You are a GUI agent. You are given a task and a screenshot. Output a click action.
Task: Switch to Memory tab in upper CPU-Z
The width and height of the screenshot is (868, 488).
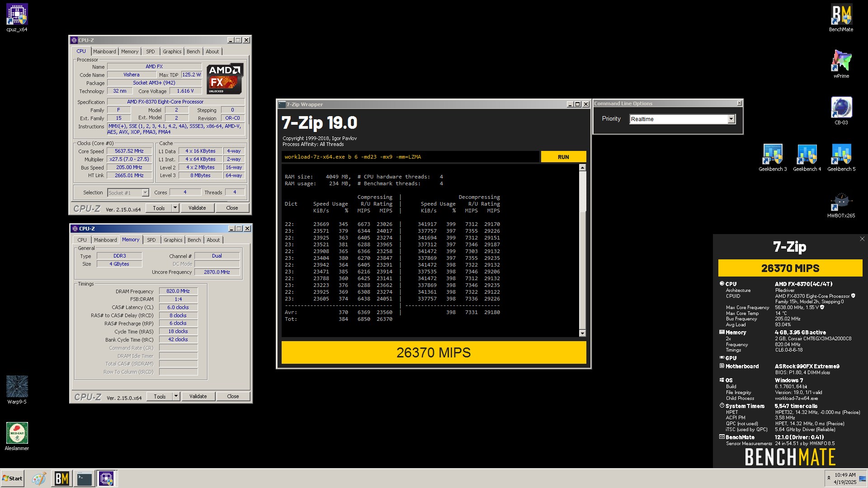click(x=130, y=52)
